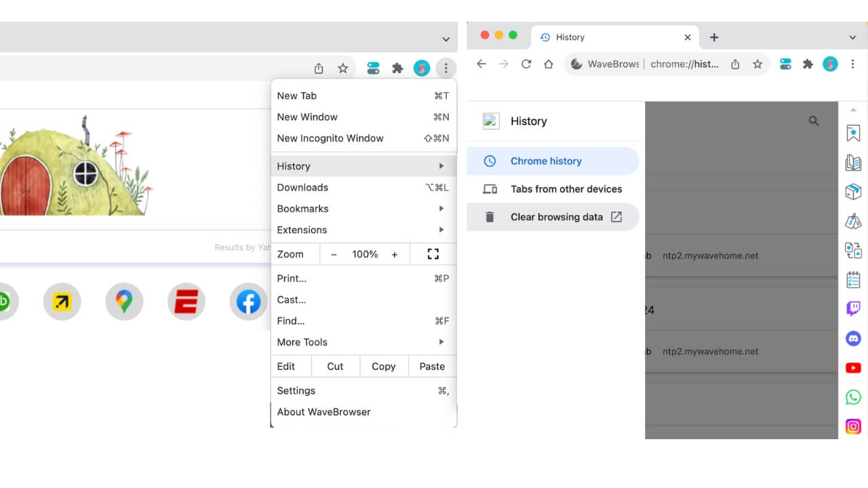Click the WhatsApp sidebar icon
868x488 pixels.
pyautogui.click(x=853, y=397)
